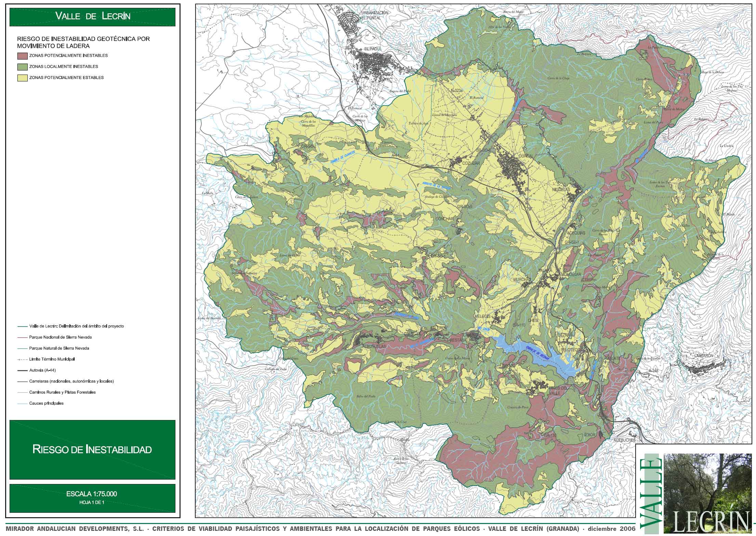The width and height of the screenshot is (756, 536).
Task: Click the Autovía (A-44) legend line symbol
Action: (22, 370)
